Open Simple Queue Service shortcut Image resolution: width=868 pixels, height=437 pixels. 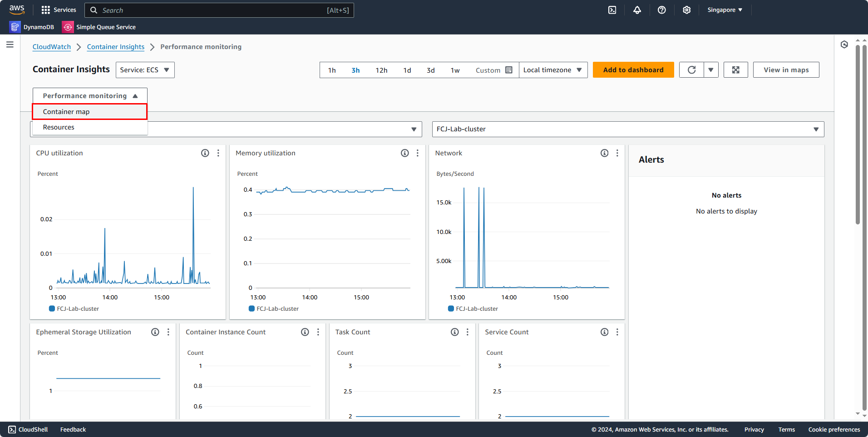tap(99, 27)
